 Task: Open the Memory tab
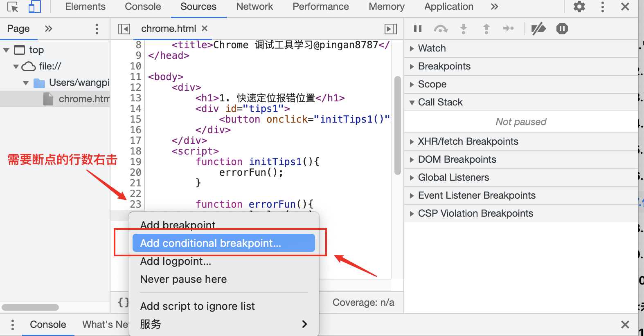[x=387, y=7]
